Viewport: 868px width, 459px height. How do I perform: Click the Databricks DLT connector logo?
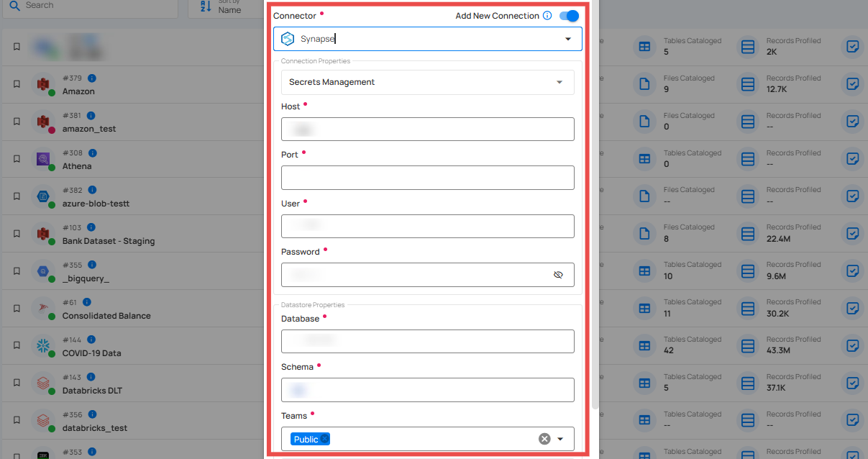(x=45, y=383)
